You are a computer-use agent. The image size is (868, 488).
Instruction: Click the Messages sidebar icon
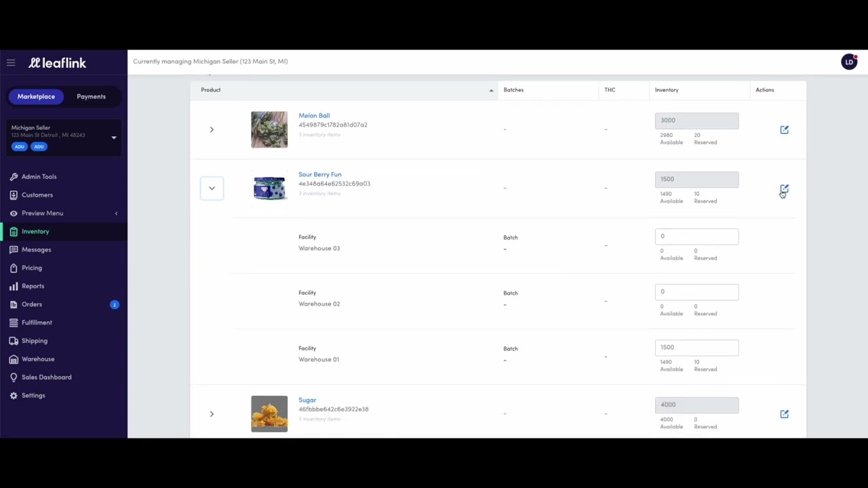14,250
